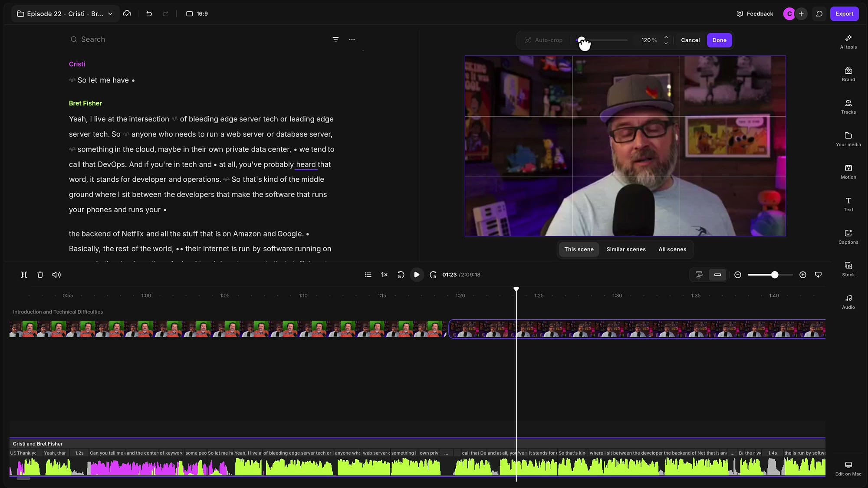Cancel the crop operation
The width and height of the screenshot is (868, 488).
(690, 40)
